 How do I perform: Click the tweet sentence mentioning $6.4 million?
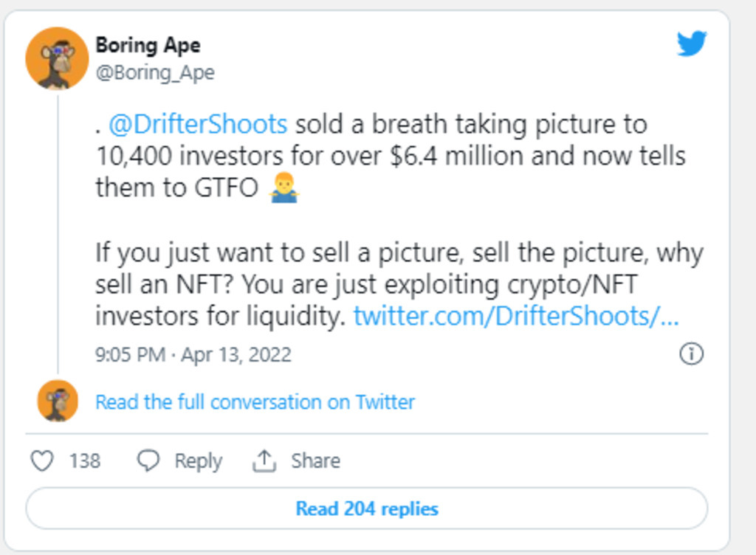390,156
